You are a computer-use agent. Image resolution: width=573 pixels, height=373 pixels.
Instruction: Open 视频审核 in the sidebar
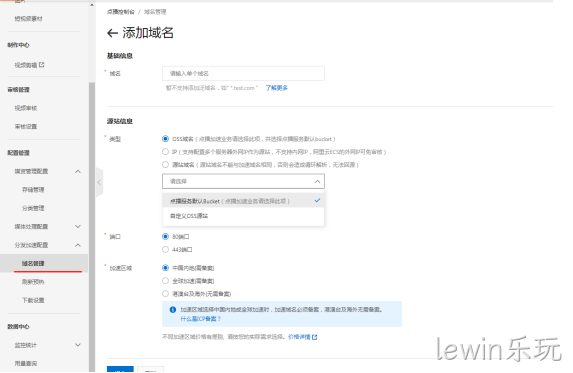point(26,108)
